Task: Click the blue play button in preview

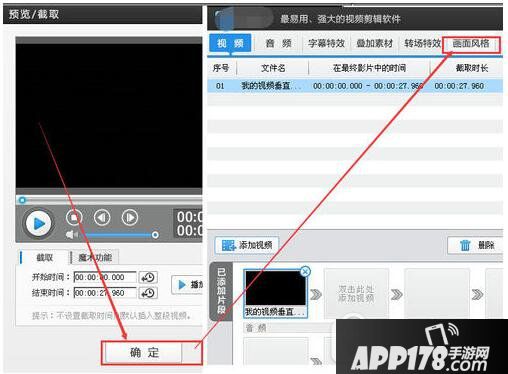Action: tap(38, 223)
